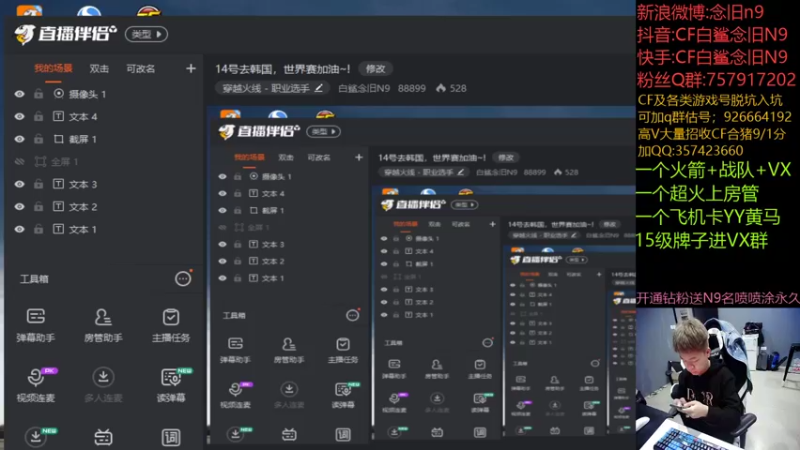Click the streamer webcam feed
Image resolution: width=800 pixels, height=450 pixels.
(x=717, y=379)
